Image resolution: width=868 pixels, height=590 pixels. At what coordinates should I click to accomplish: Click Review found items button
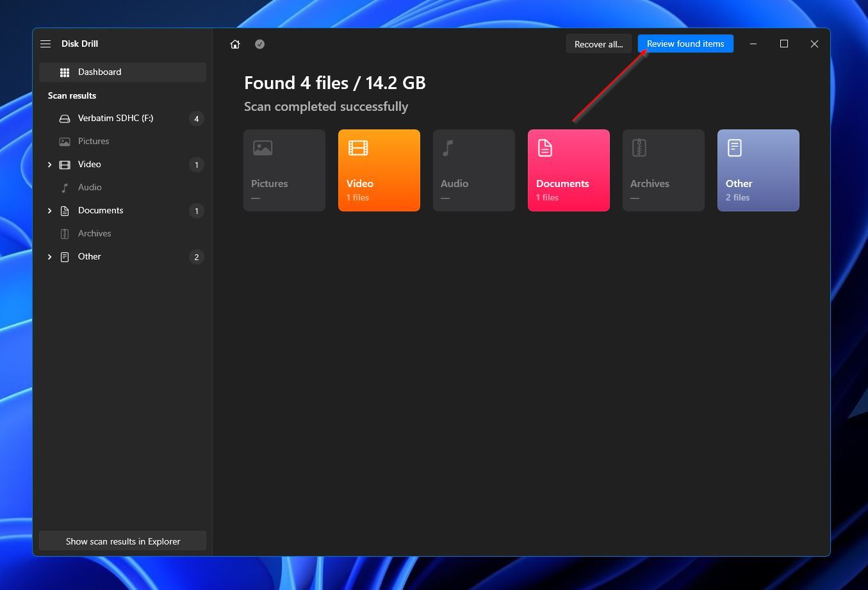[x=685, y=44]
